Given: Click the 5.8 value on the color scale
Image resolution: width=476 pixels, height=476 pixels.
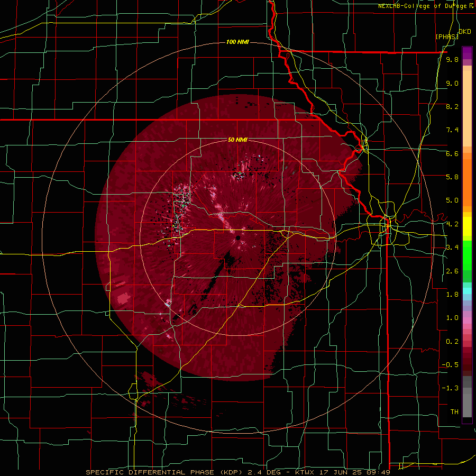Looking at the screenshot, I should tap(452, 177).
